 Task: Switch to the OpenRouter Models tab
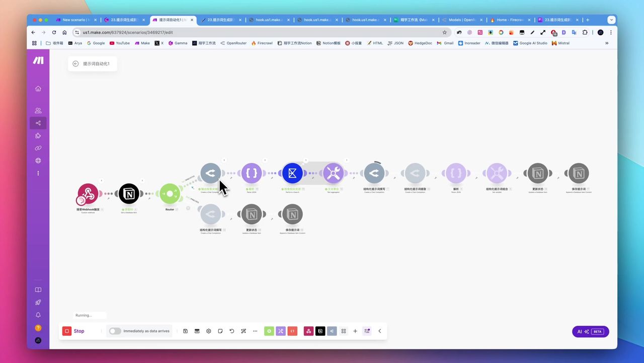(461, 20)
